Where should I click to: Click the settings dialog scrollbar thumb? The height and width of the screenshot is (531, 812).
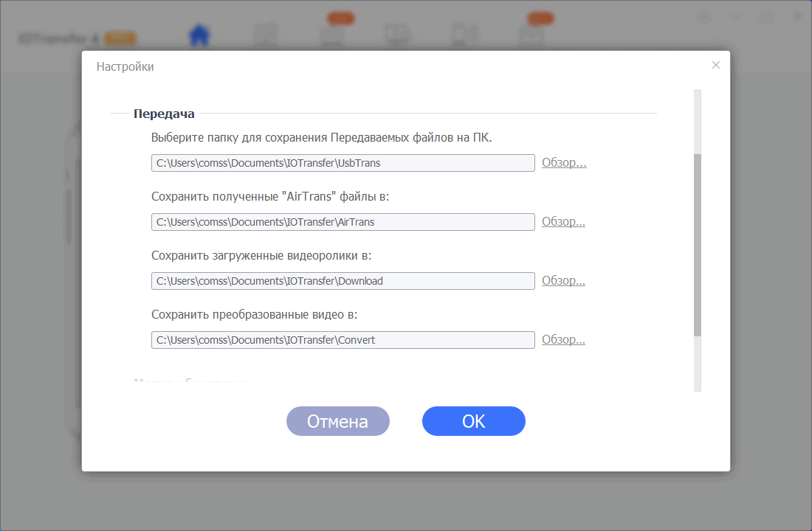[697, 245]
